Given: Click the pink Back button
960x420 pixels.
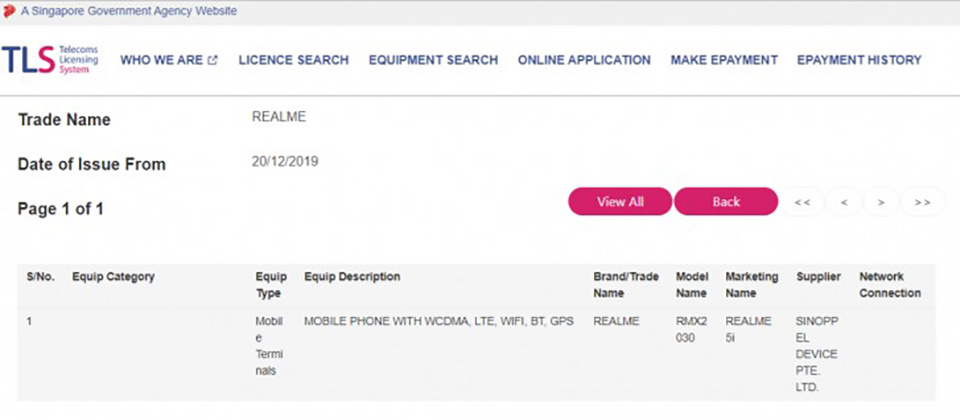Looking at the screenshot, I should (x=726, y=201).
